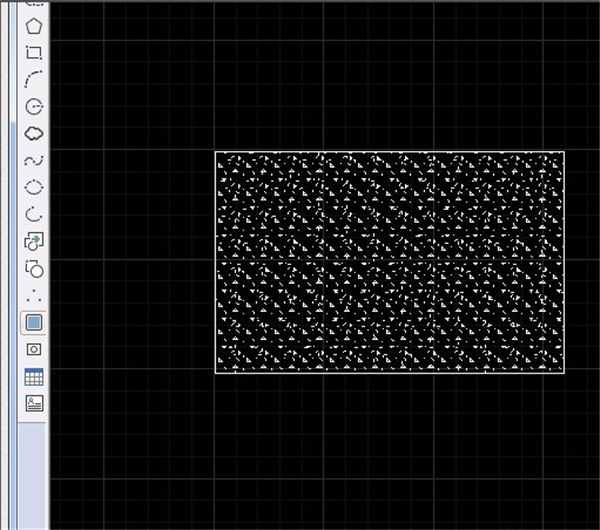The width and height of the screenshot is (600, 530).
Task: Click the highlighted Hatch tool
Action: coord(34,323)
